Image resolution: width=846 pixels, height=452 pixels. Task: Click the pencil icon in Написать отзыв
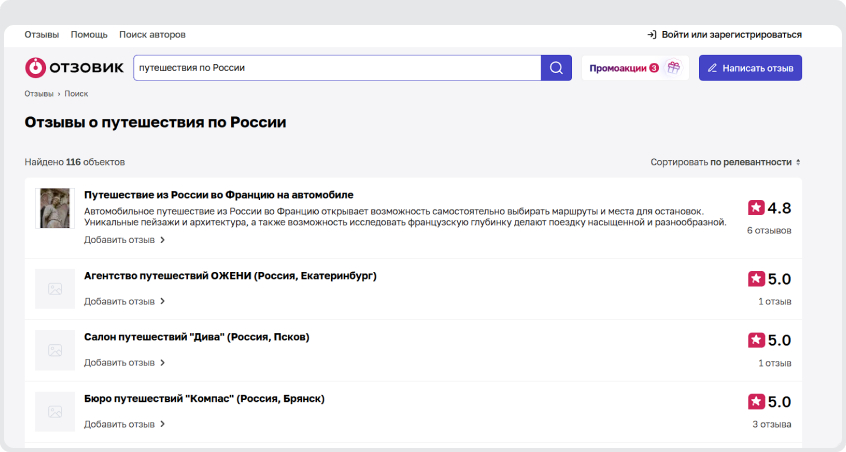pos(712,68)
